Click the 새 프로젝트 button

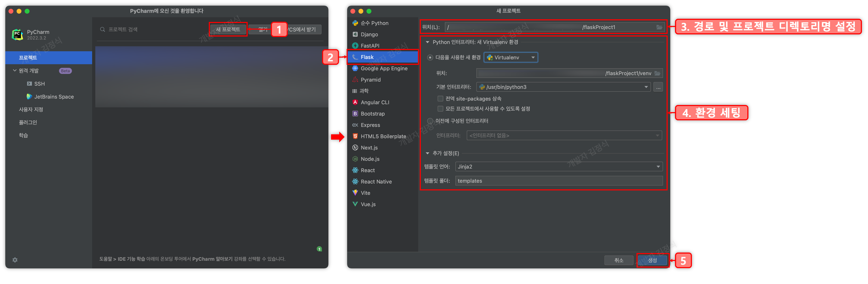click(x=228, y=29)
